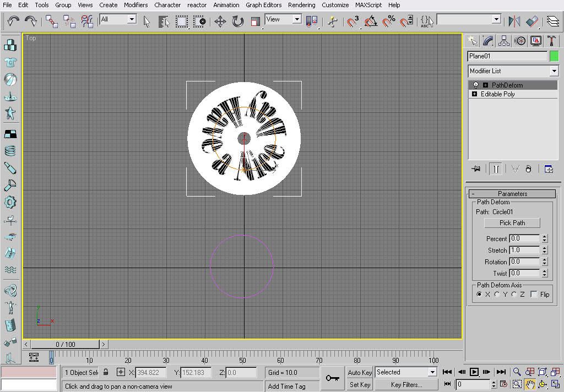The image size is (564, 392).
Task: Click the Mirror tool icon
Action: (x=514, y=21)
